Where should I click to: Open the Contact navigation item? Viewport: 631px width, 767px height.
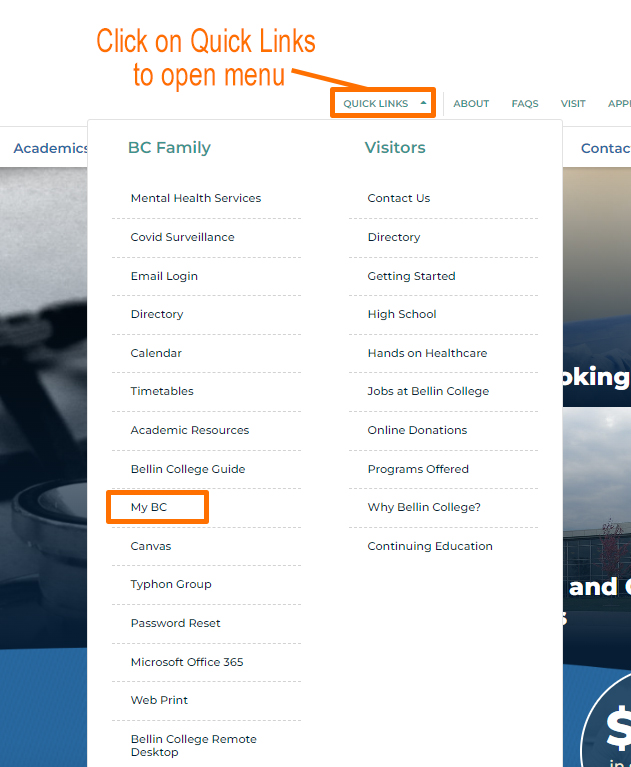click(606, 148)
